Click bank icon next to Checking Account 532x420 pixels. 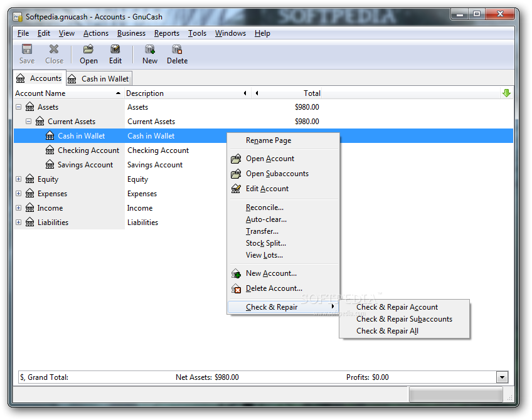pos(50,150)
